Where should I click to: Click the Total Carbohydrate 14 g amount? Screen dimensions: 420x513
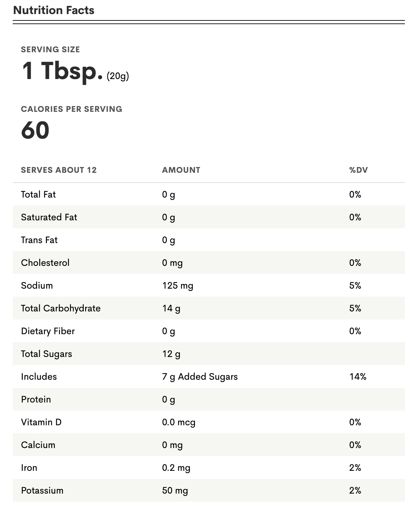point(171,309)
